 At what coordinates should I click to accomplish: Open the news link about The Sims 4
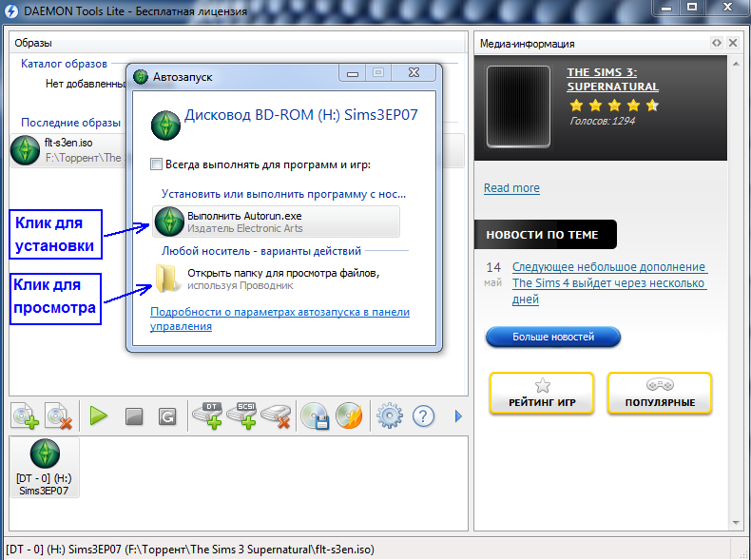coord(609,282)
